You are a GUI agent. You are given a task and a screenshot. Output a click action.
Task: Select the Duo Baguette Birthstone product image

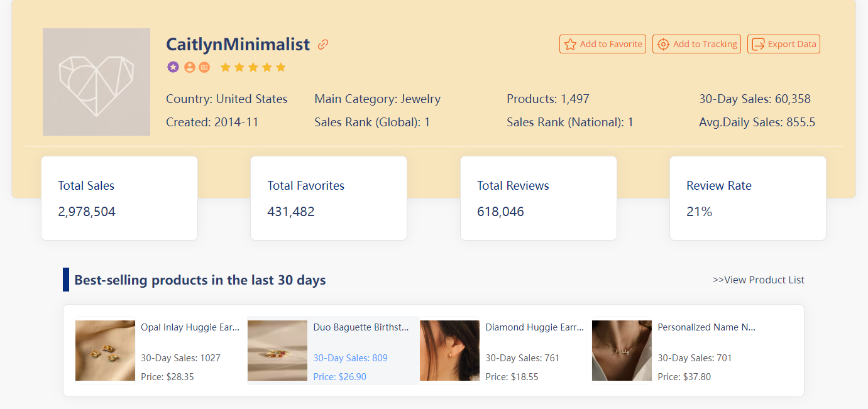coord(277,351)
